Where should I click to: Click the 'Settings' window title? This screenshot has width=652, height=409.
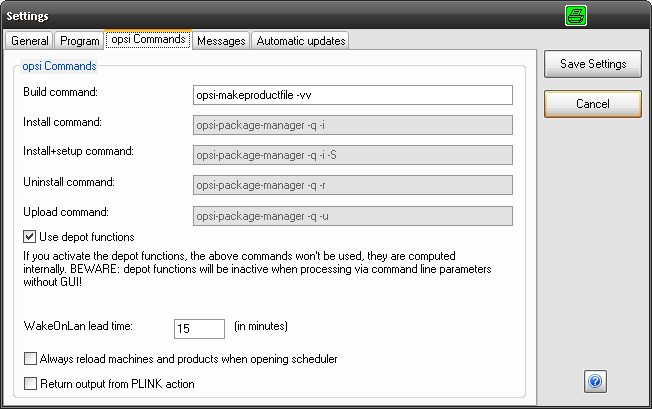click(27, 16)
